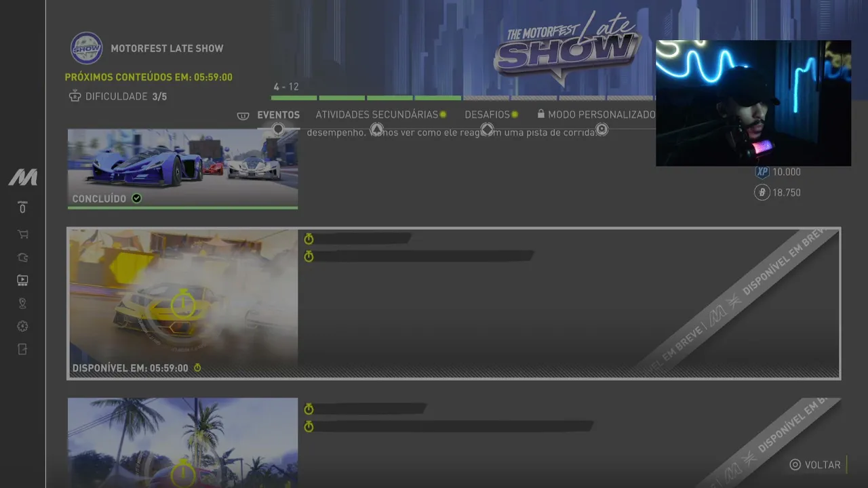Click the second timer icon in the bottom card
The image size is (868, 488).
[x=309, y=426]
